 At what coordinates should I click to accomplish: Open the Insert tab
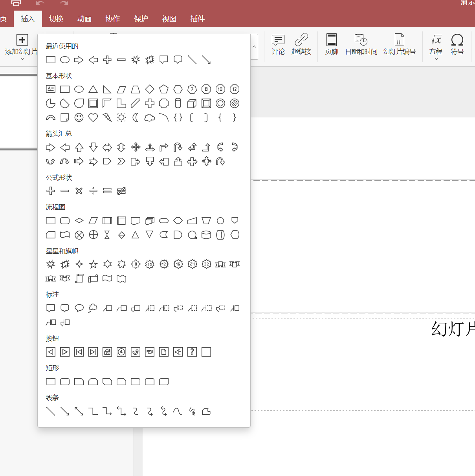pyautogui.click(x=28, y=19)
